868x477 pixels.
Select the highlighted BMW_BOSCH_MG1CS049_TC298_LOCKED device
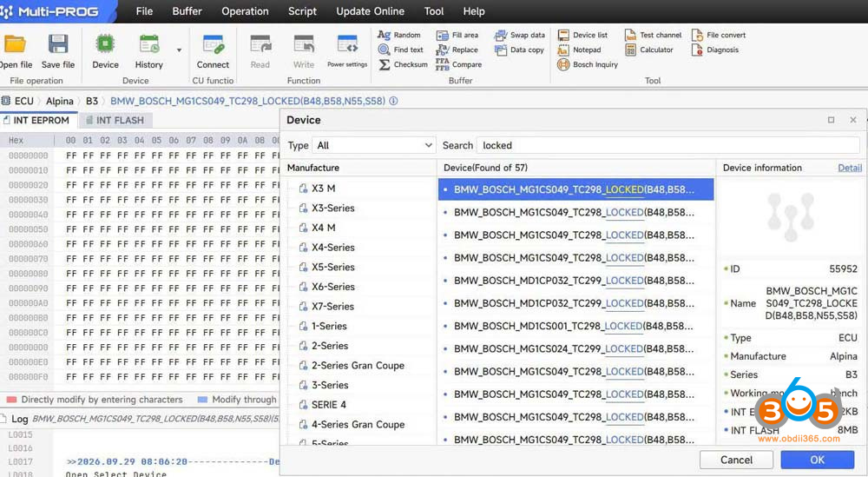pyautogui.click(x=575, y=189)
